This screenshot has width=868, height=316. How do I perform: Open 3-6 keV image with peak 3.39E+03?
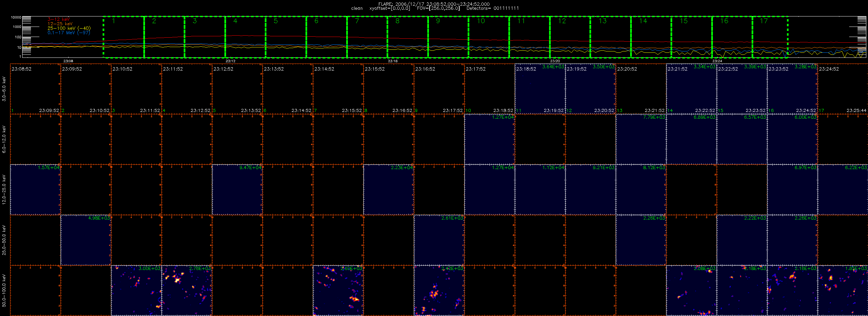click(x=742, y=89)
